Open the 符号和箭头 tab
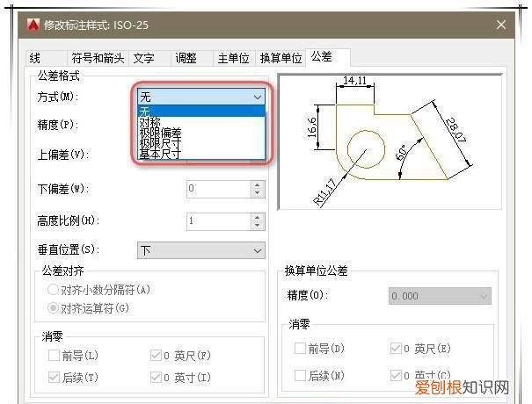532x404 pixels. tap(98, 58)
